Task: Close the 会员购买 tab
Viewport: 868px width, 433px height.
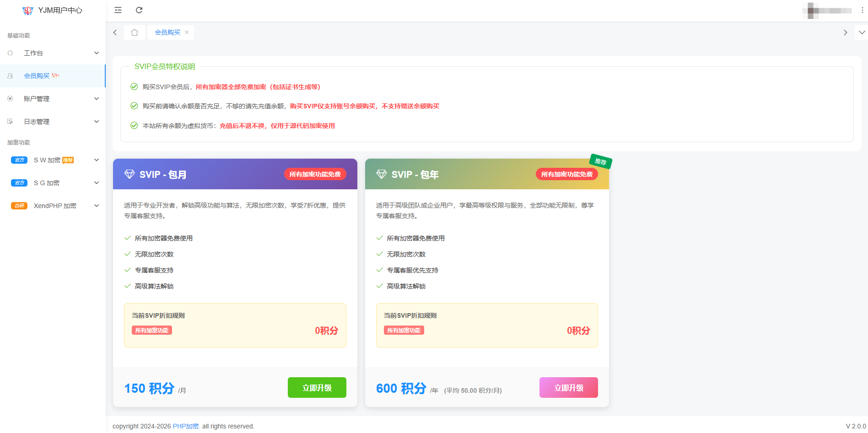Action: (x=187, y=32)
